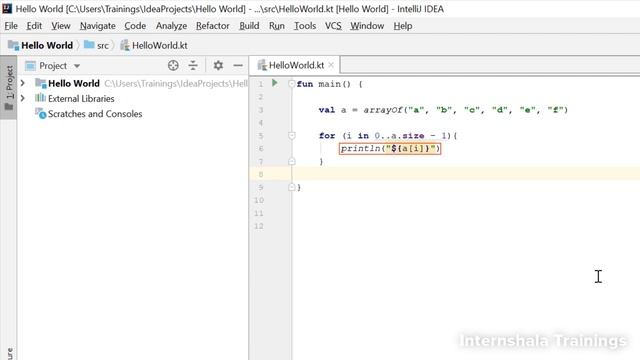Click the Project view panel icon
The height and width of the screenshot is (360, 640).
click(x=31, y=66)
